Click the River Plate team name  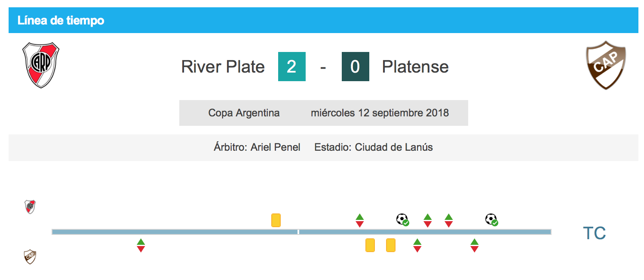(x=223, y=67)
